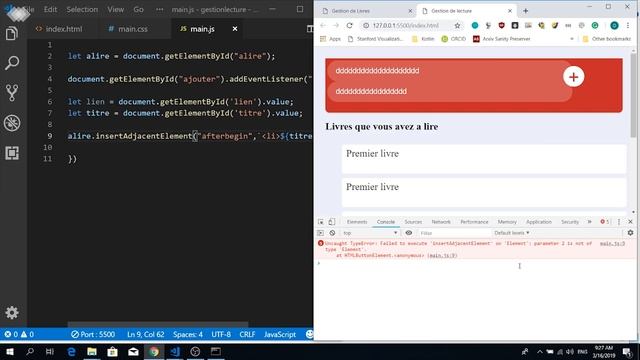
Task: Switch to the DevTools Elements tab
Action: pyautogui.click(x=357, y=222)
